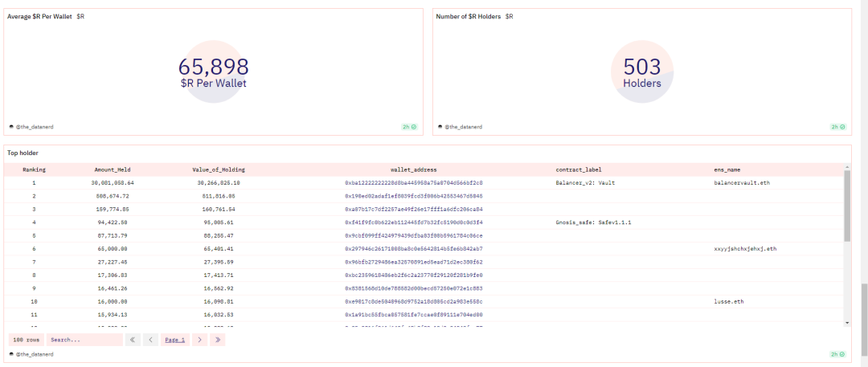
Task: Open the Page 1 link
Action: pyautogui.click(x=175, y=340)
